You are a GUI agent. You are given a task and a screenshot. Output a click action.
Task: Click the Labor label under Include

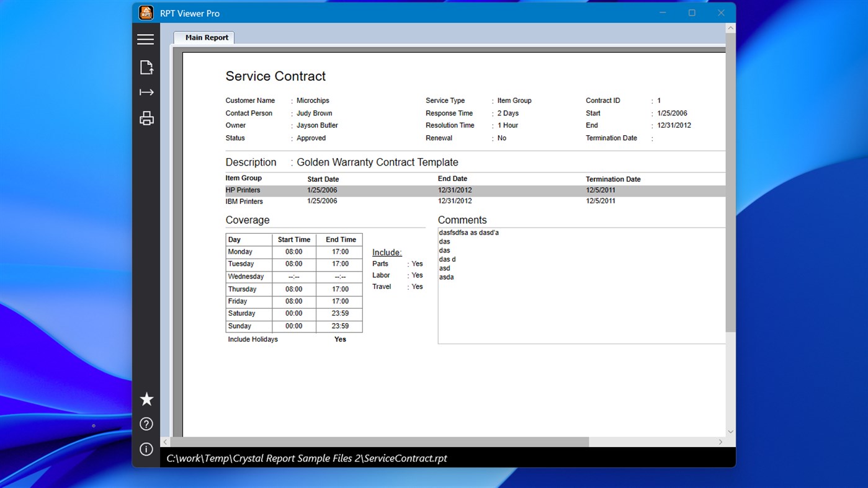coord(381,275)
